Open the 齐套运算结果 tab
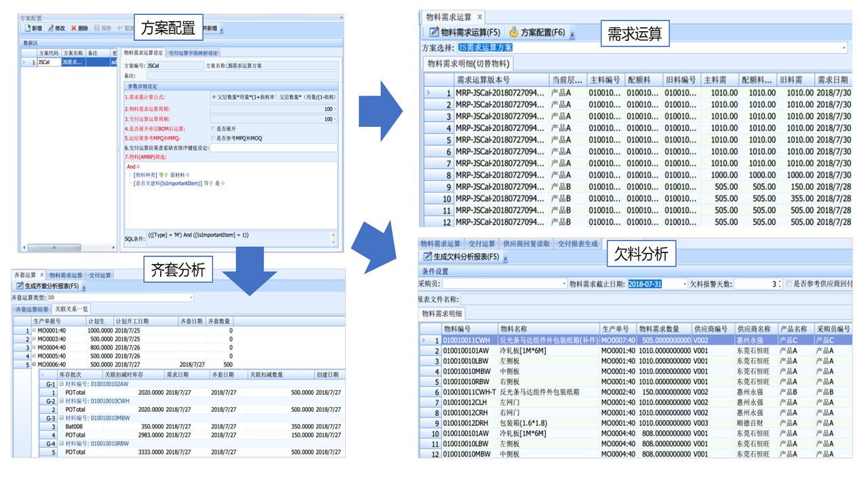This screenshot has width=868, height=494. pos(33,309)
